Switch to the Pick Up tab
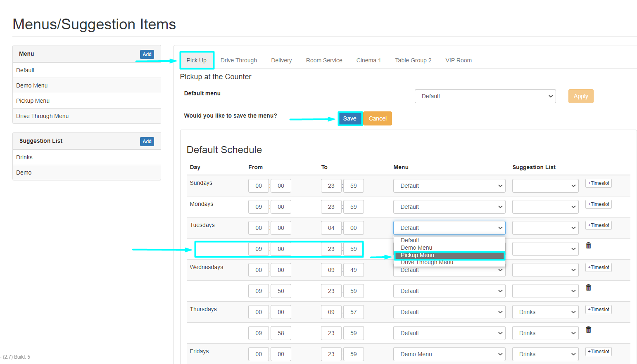Viewport: 637px width, 364px height. (x=197, y=60)
